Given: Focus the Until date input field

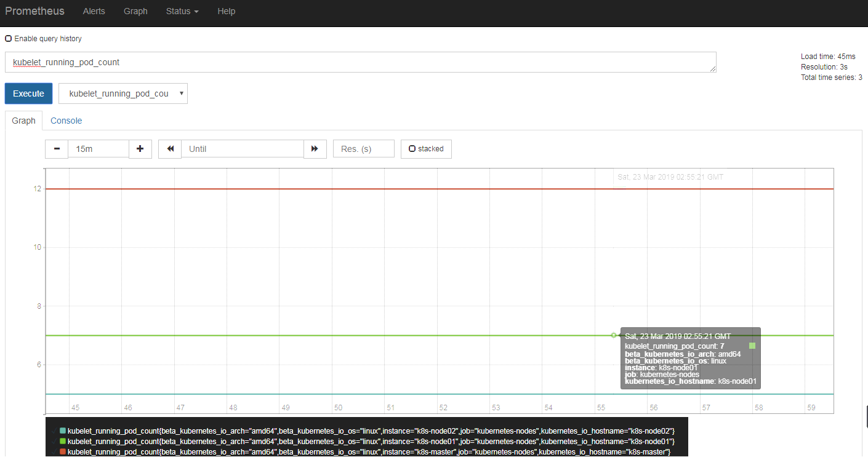Looking at the screenshot, I should [243, 149].
